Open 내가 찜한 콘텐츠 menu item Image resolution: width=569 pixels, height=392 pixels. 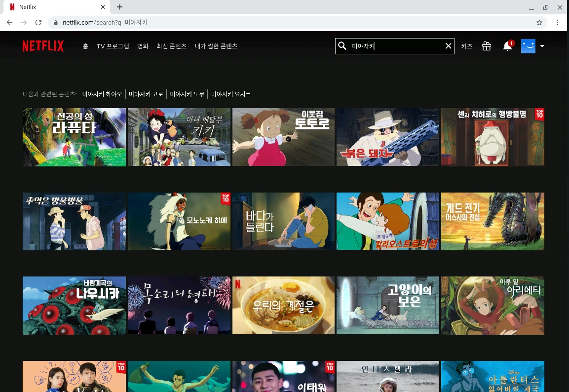[x=216, y=46]
